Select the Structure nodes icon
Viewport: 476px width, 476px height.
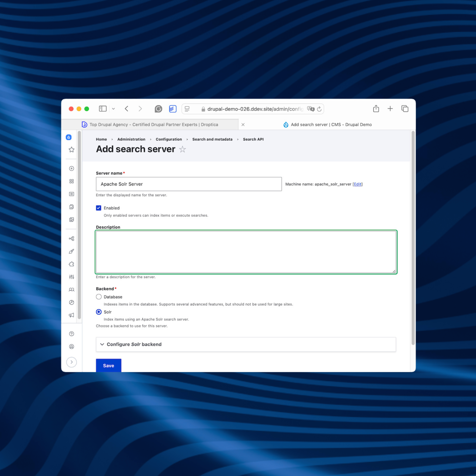tap(71, 238)
